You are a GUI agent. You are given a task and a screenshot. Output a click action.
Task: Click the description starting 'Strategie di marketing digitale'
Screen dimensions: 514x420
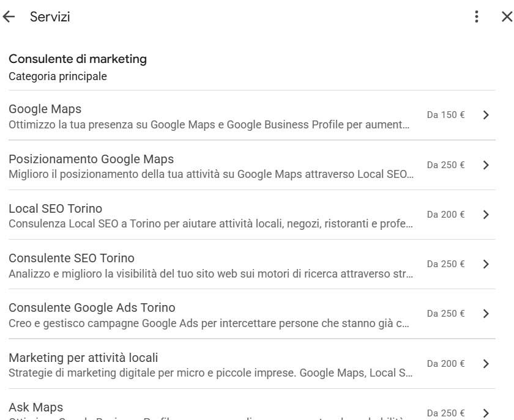pyautogui.click(x=210, y=373)
